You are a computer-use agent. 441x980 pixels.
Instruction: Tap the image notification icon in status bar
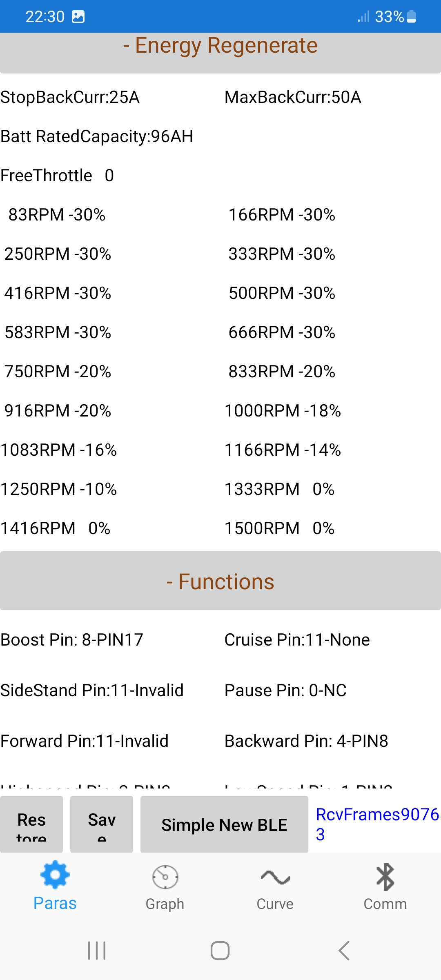[x=78, y=17]
